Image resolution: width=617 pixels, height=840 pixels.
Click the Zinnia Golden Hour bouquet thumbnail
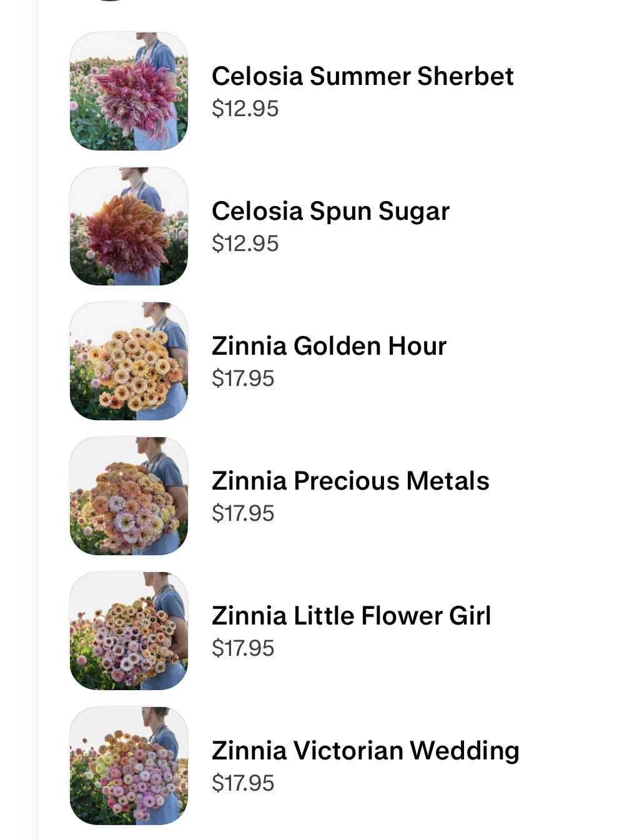pos(129,361)
